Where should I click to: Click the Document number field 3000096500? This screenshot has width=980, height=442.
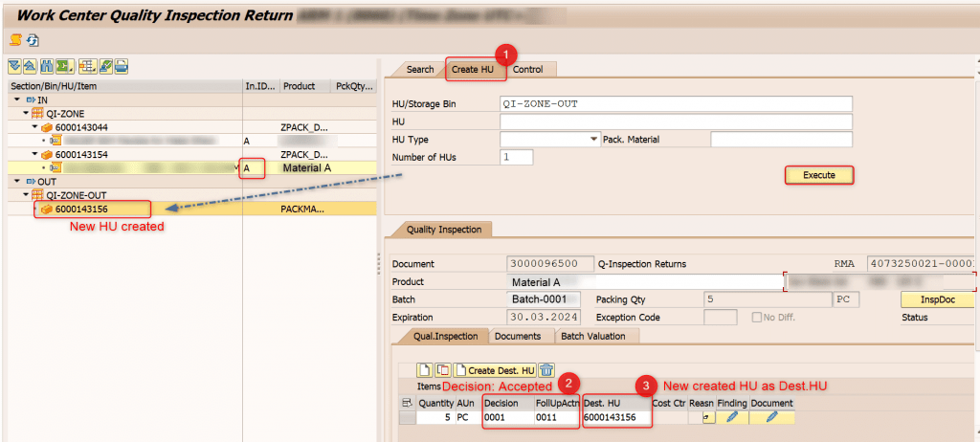click(x=550, y=264)
